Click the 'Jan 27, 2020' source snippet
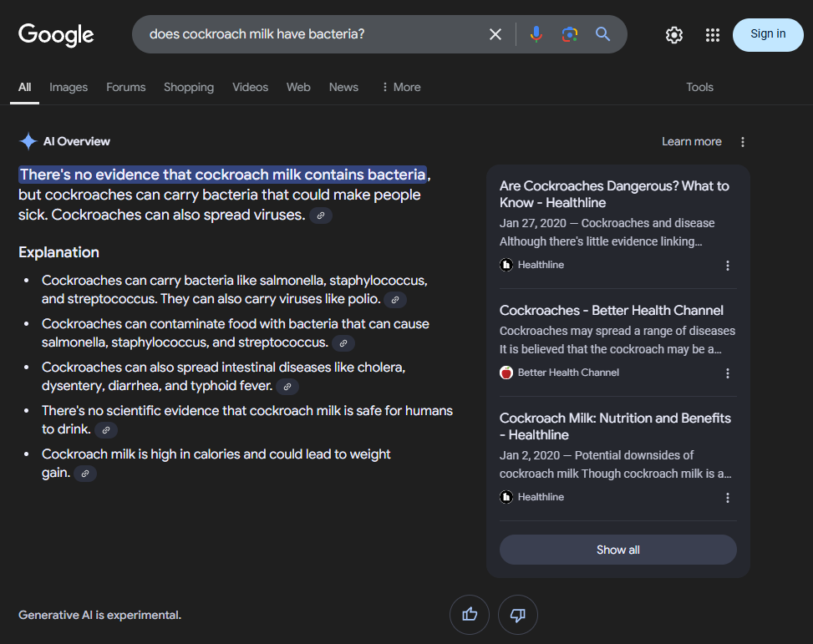This screenshot has height=644, width=813. coord(607,232)
